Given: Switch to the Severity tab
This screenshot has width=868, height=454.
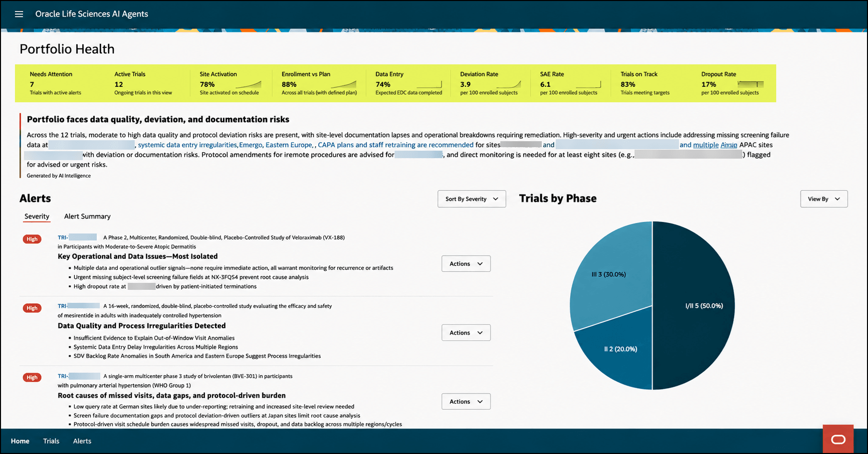Looking at the screenshot, I should tap(37, 217).
